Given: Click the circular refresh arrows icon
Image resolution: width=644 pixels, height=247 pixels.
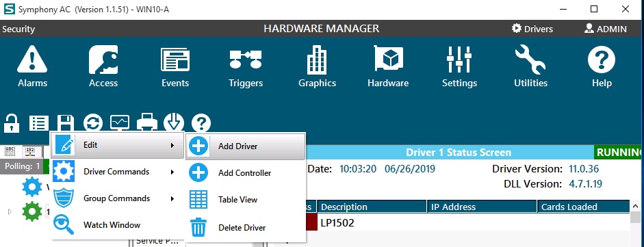Looking at the screenshot, I should (93, 123).
